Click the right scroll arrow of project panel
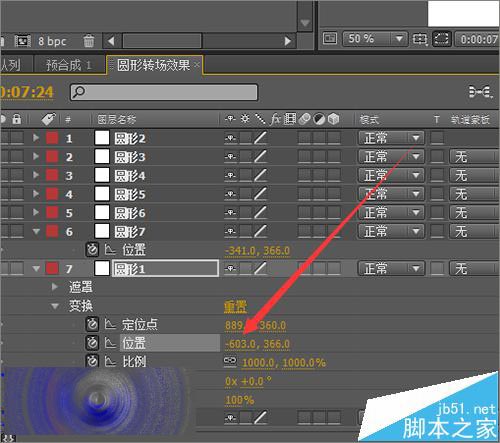This screenshot has width=500, height=443. tap(288, 41)
